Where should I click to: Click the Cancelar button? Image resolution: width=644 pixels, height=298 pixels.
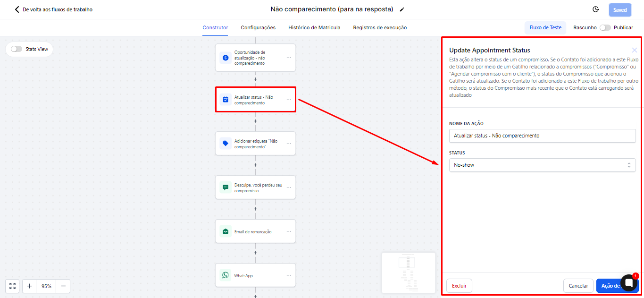click(578, 286)
